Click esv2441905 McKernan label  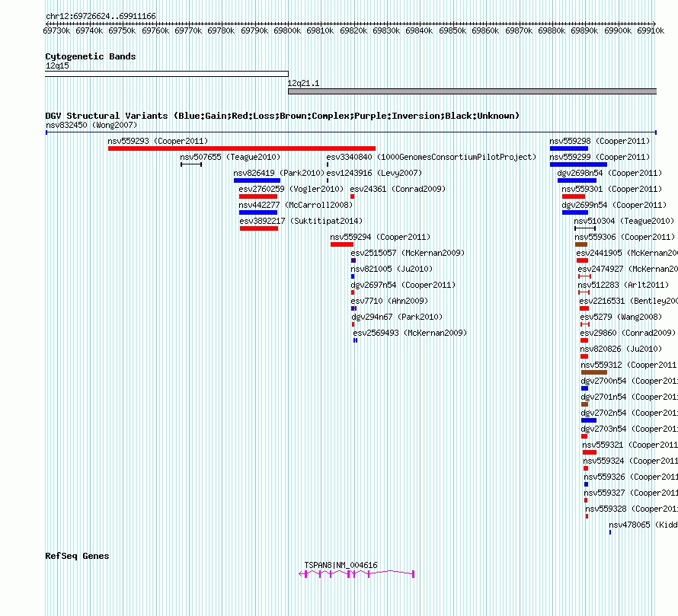[627, 253]
